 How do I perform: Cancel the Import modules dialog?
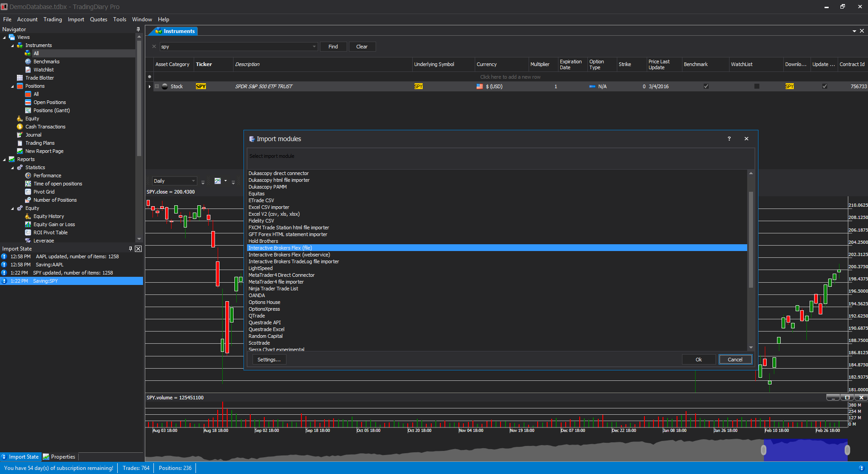(x=735, y=360)
